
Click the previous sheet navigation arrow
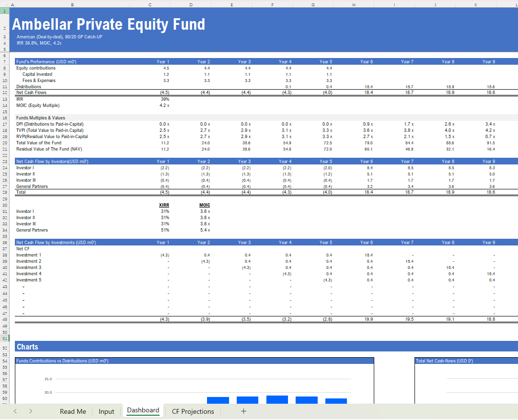coord(15,411)
